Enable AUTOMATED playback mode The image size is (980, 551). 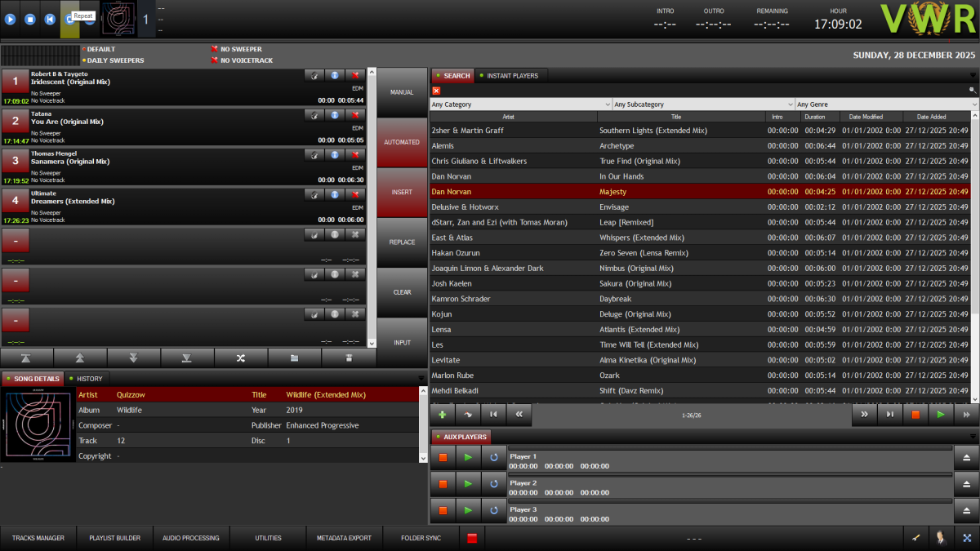click(402, 142)
